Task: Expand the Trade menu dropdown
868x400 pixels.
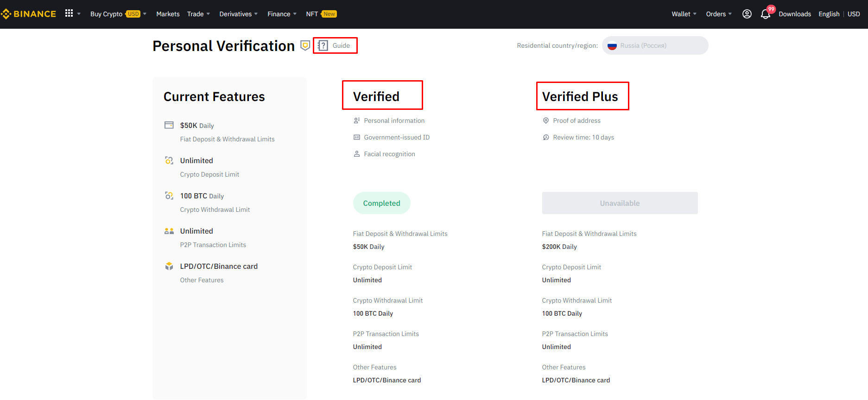Action: click(x=208, y=14)
